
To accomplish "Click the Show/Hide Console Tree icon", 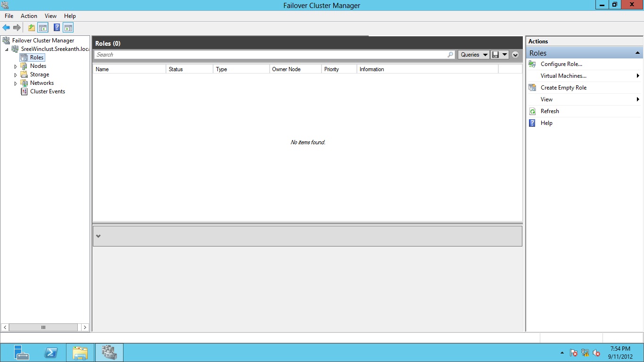I will (x=43, y=28).
